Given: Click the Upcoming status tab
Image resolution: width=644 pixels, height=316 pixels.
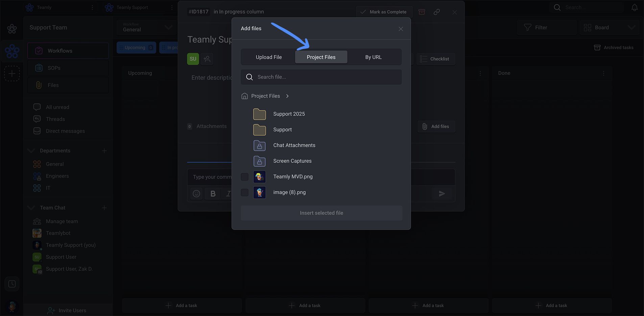Looking at the screenshot, I should [136, 48].
